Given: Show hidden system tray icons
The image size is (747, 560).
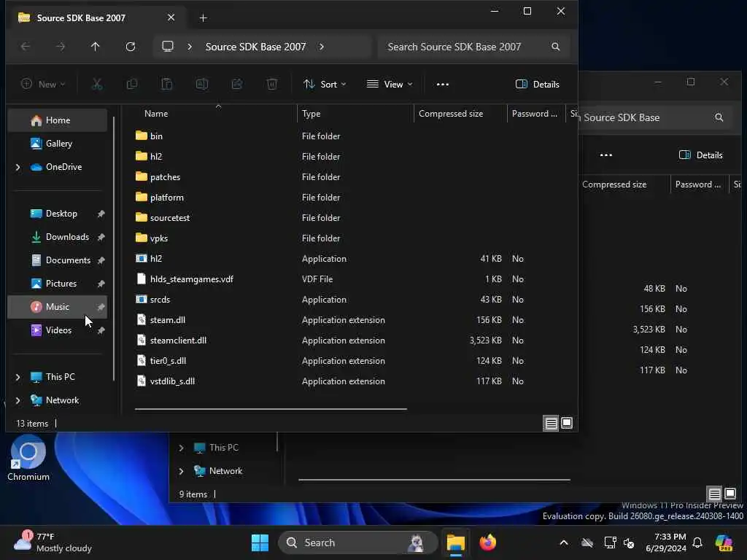Looking at the screenshot, I should [x=564, y=542].
